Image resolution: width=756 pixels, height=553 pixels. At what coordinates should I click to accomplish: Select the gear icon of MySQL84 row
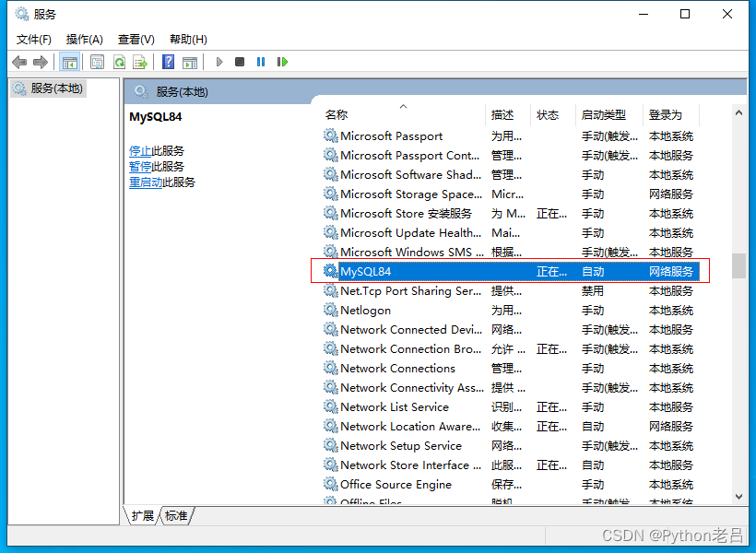pyautogui.click(x=330, y=271)
